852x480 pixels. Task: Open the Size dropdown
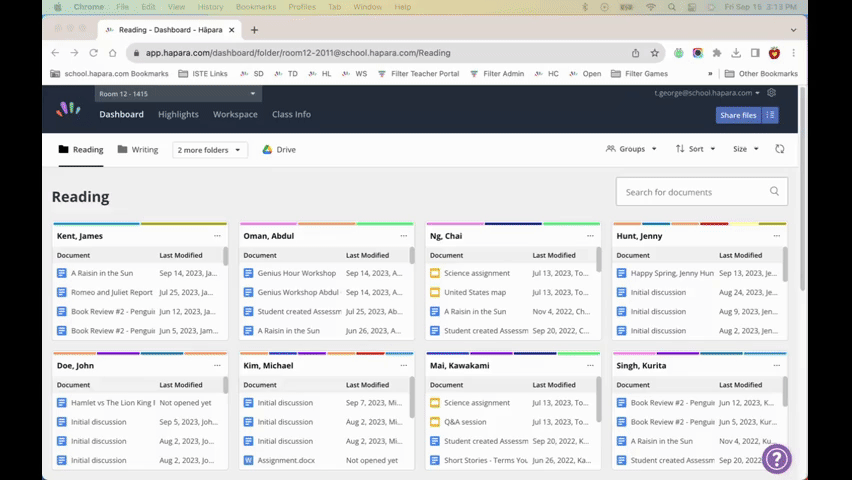tap(746, 149)
